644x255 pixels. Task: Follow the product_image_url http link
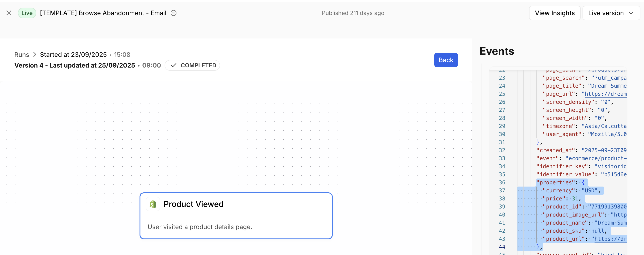click(620, 215)
